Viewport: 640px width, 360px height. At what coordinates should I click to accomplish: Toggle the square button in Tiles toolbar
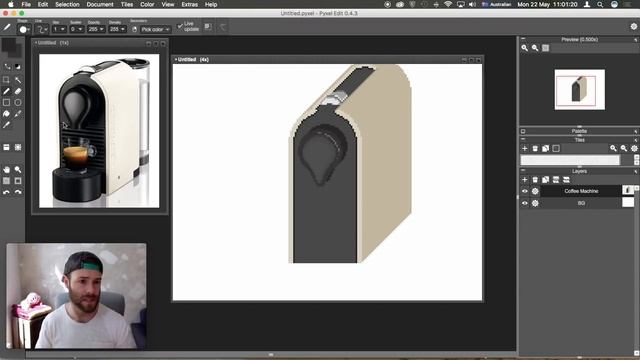tap(556, 149)
